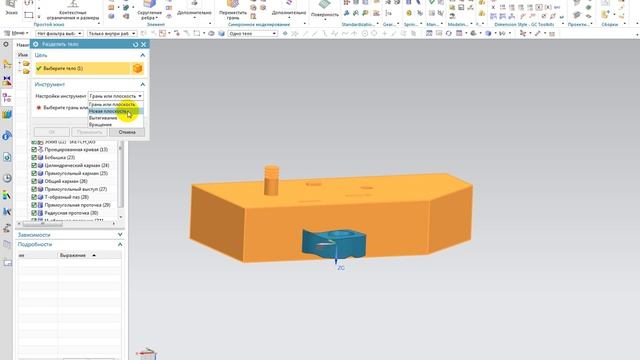Open the Web Browser sidebar icon
This screenshot has width=640, height=360.
7,158
